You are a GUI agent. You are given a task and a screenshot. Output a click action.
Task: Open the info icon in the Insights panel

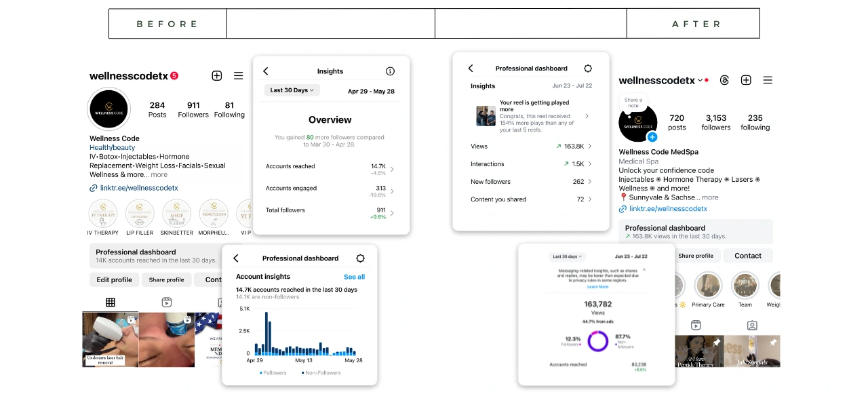pyautogui.click(x=390, y=71)
